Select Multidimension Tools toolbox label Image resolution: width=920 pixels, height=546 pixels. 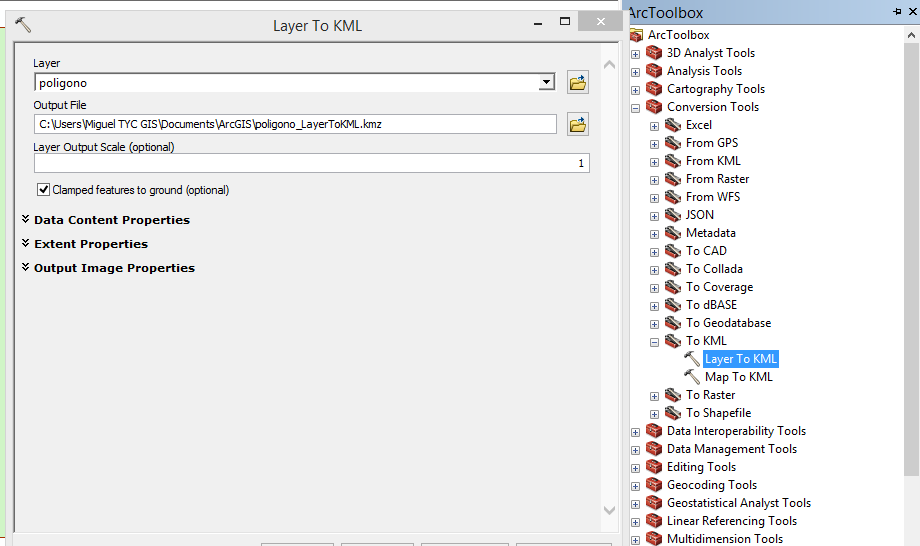[725, 538]
